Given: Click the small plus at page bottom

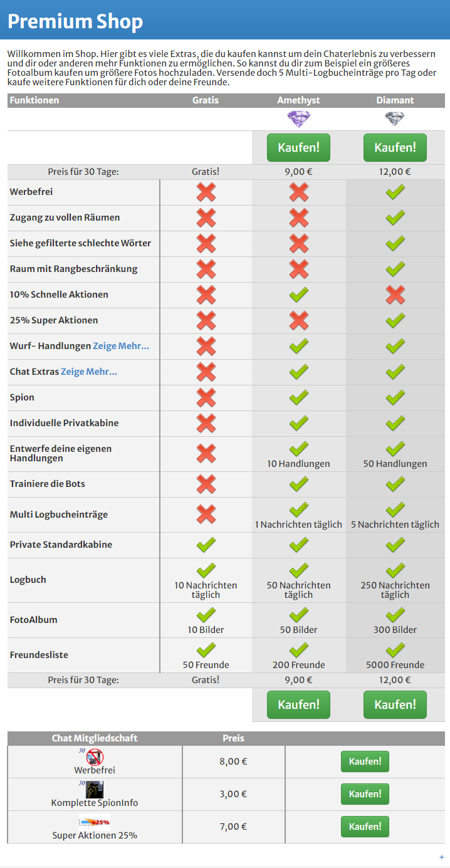Looking at the screenshot, I should [442, 857].
